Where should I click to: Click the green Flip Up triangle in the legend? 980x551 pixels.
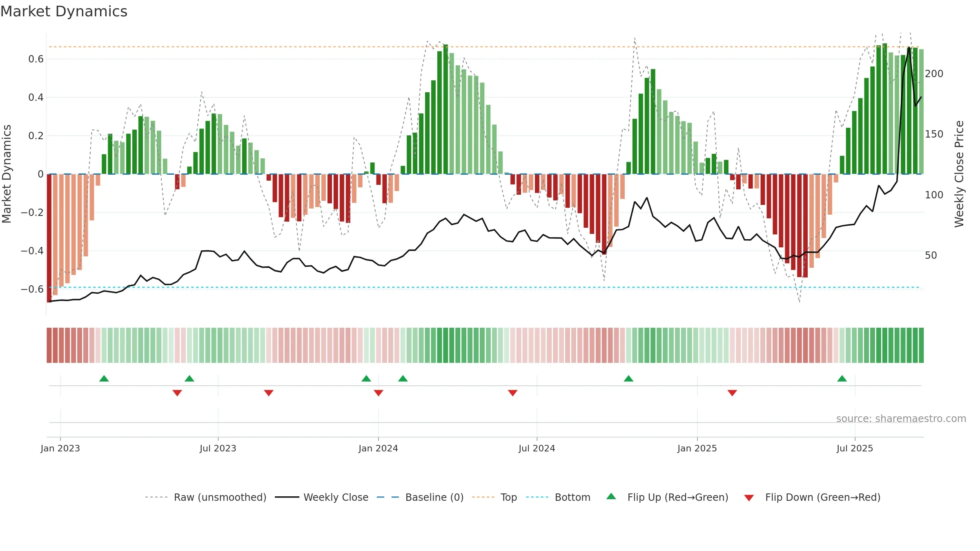(x=611, y=496)
